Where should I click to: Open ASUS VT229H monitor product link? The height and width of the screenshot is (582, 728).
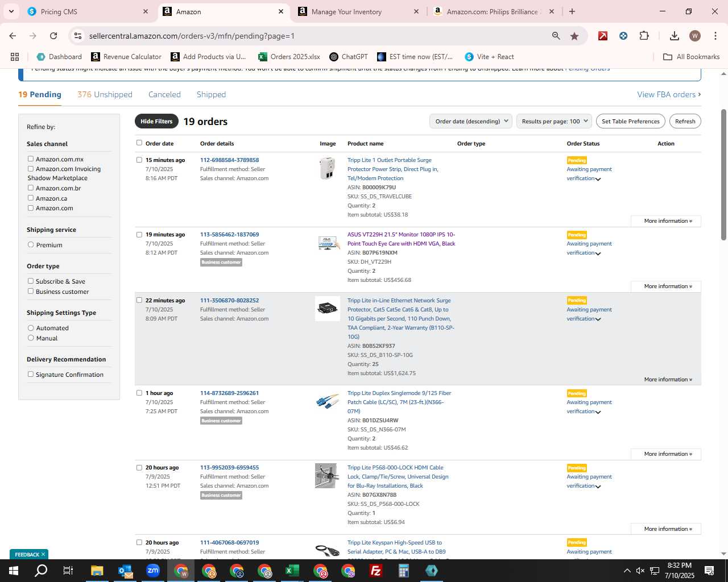[x=402, y=239]
